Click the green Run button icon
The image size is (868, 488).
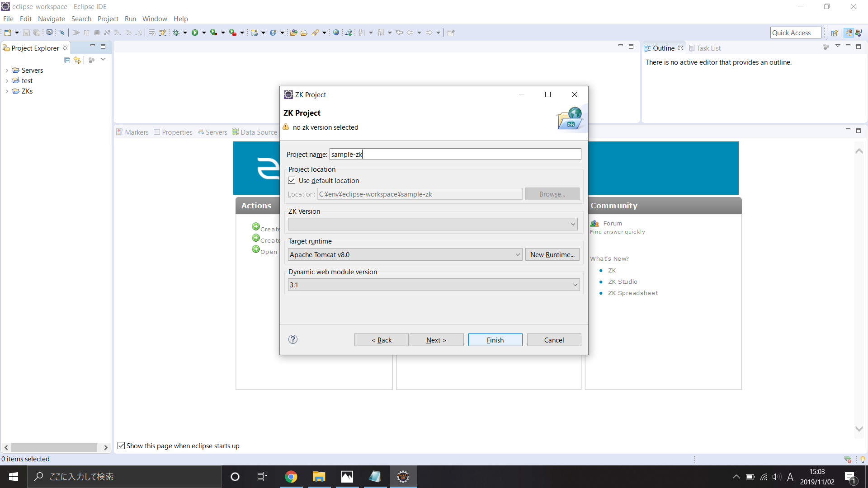195,33
